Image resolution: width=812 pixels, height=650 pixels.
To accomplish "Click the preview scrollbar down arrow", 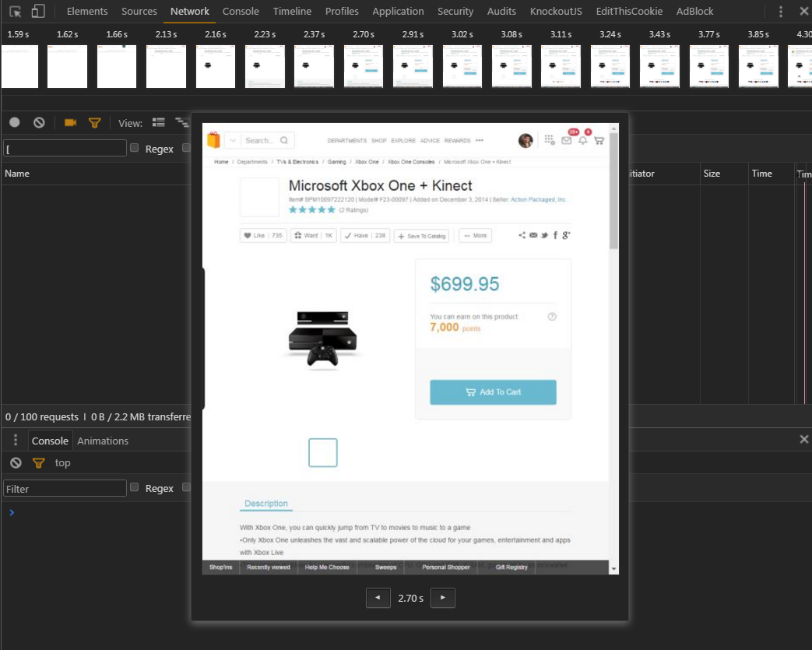I will pyautogui.click(x=613, y=569).
